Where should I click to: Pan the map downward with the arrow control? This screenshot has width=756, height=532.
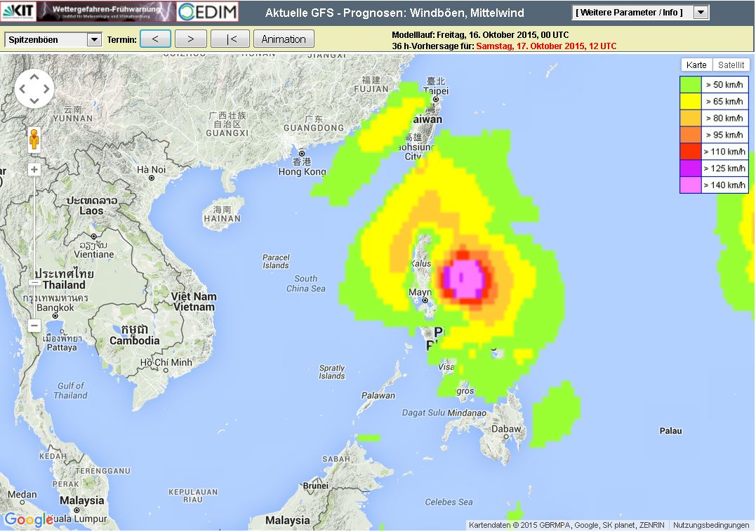tap(34, 100)
